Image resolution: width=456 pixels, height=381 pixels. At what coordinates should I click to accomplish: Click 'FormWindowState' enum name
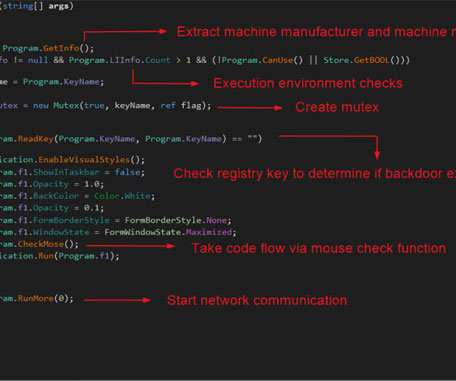tap(142, 232)
